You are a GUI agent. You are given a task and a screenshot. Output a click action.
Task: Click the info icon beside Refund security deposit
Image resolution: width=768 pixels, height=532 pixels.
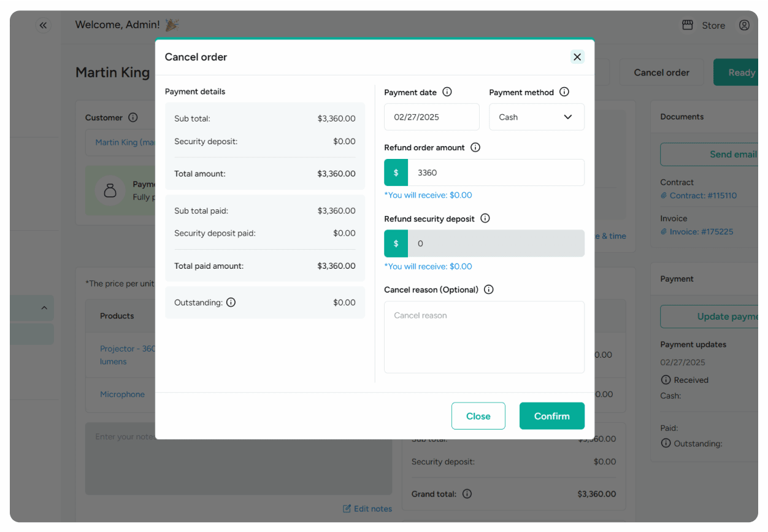click(x=485, y=218)
